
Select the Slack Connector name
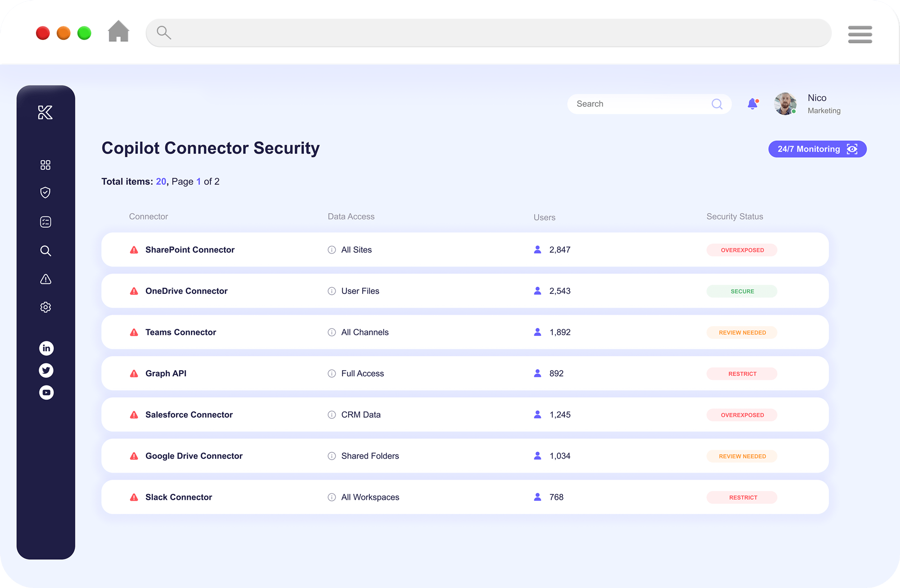coord(179,497)
